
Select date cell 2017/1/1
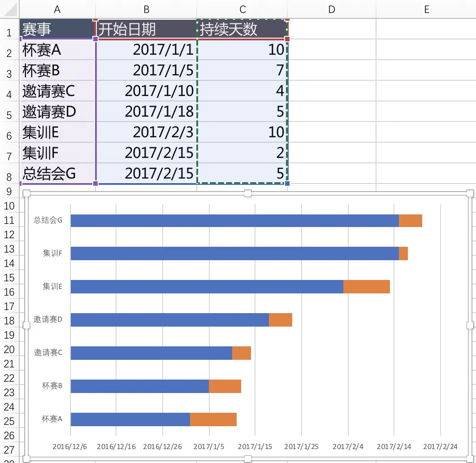(146, 50)
